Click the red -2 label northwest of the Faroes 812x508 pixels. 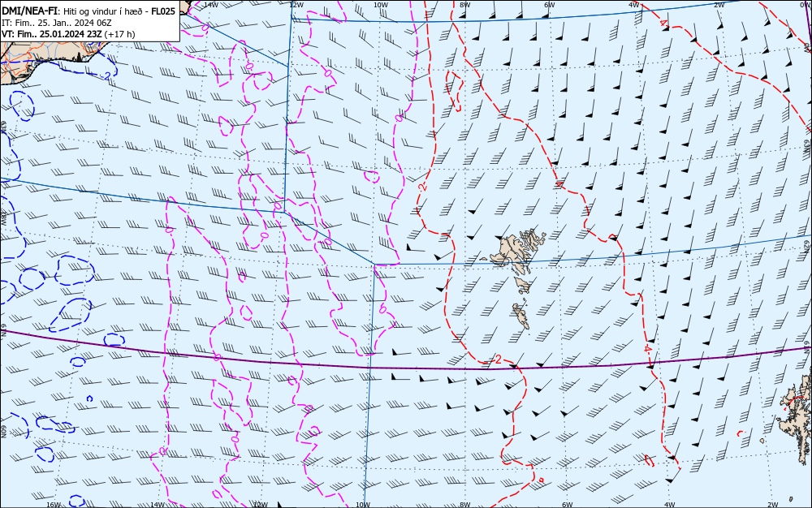(x=424, y=186)
